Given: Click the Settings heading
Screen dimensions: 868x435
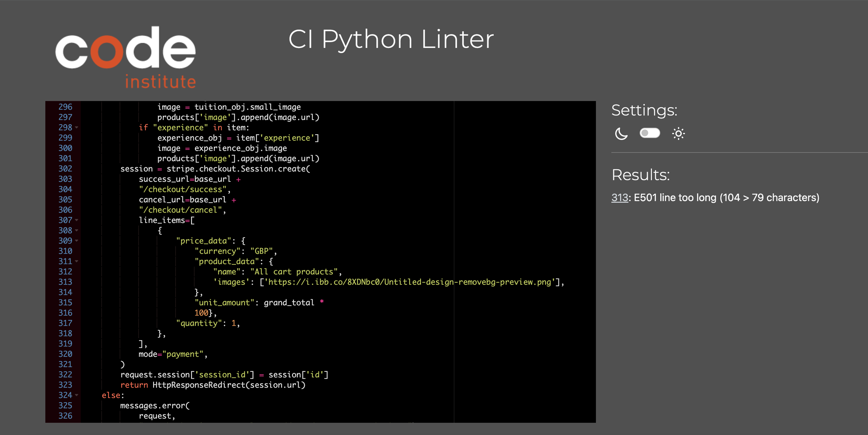Looking at the screenshot, I should (x=644, y=110).
